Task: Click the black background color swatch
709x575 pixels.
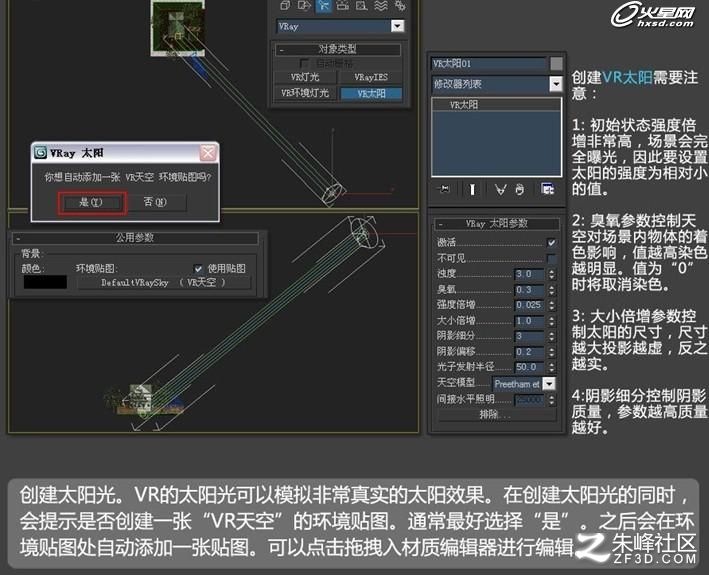Action: [45, 282]
